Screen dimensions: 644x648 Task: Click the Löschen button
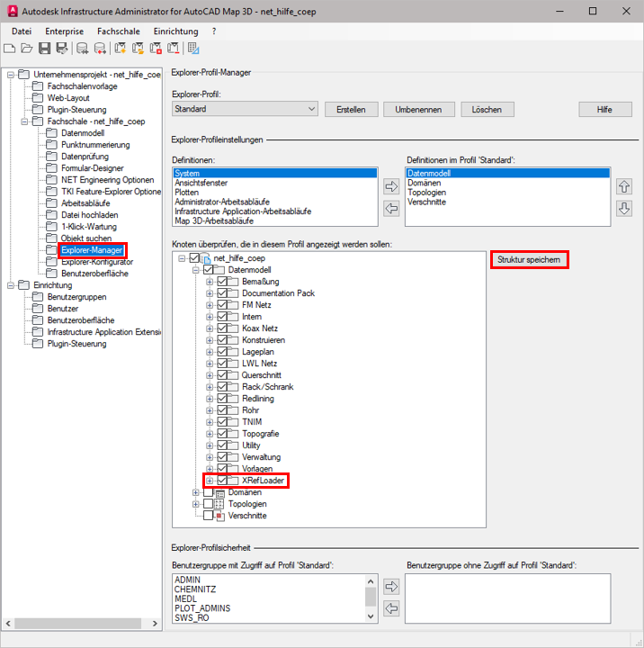pos(487,110)
